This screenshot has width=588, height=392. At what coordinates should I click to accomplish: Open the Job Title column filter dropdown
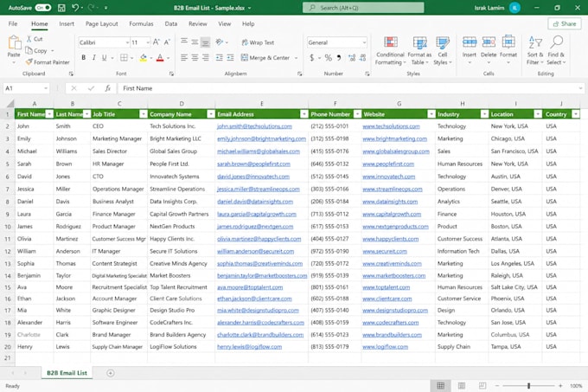(x=144, y=114)
